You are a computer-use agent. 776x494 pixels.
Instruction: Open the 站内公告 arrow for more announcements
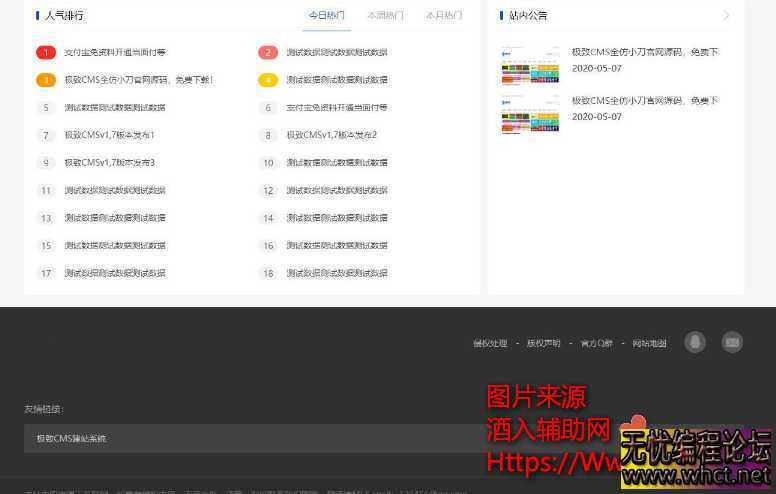[x=726, y=16]
